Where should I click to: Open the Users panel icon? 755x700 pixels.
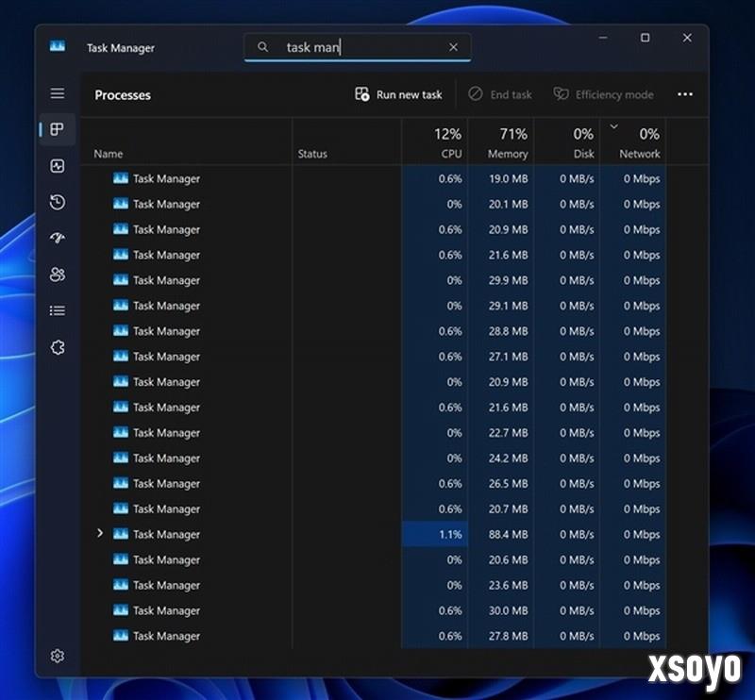tap(57, 274)
